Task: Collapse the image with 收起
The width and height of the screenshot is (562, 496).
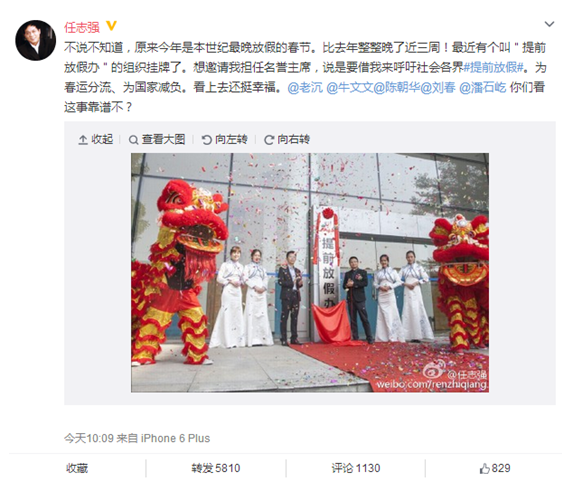Action: (96, 139)
